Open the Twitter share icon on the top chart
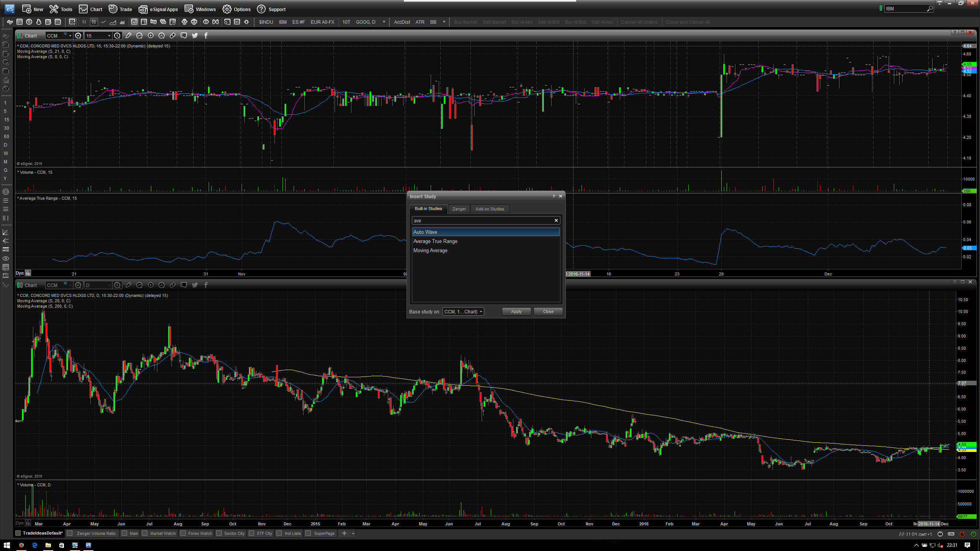The height and width of the screenshot is (551, 980). (195, 36)
